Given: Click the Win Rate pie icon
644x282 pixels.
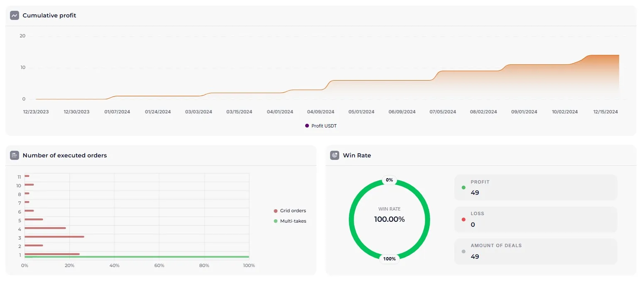Looking at the screenshot, I should (x=335, y=155).
